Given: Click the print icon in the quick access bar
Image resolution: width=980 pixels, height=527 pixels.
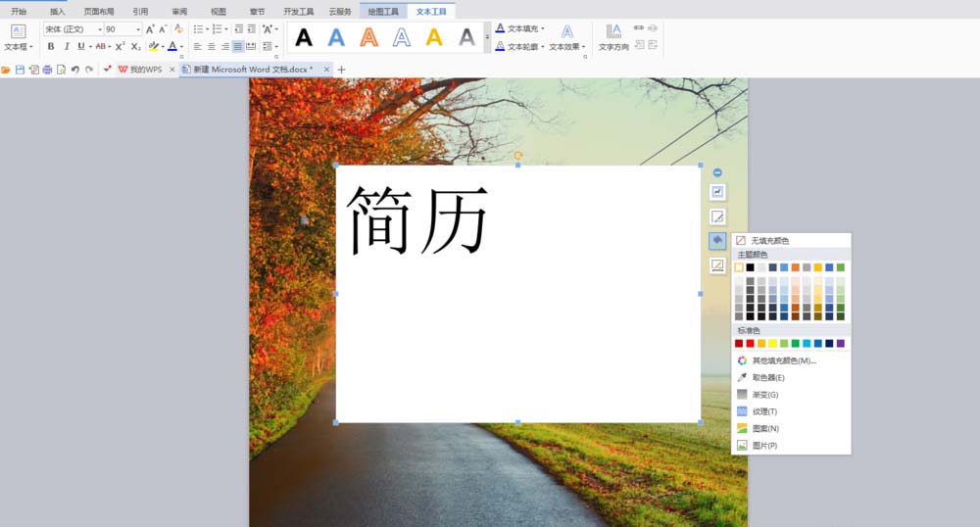Looking at the screenshot, I should (47, 70).
